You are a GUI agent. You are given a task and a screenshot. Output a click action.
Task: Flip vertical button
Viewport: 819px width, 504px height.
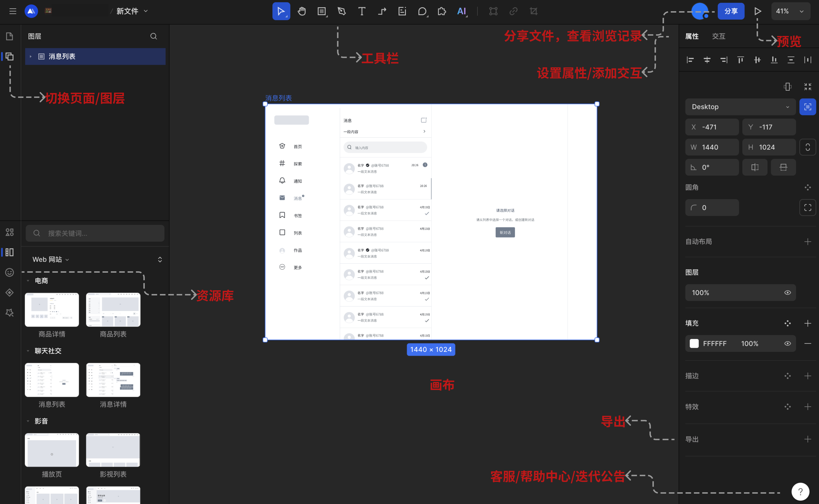click(x=783, y=167)
